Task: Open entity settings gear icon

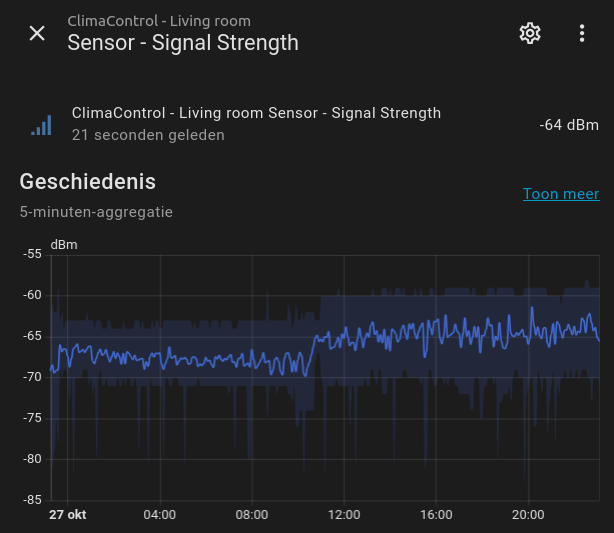Action: tap(530, 33)
